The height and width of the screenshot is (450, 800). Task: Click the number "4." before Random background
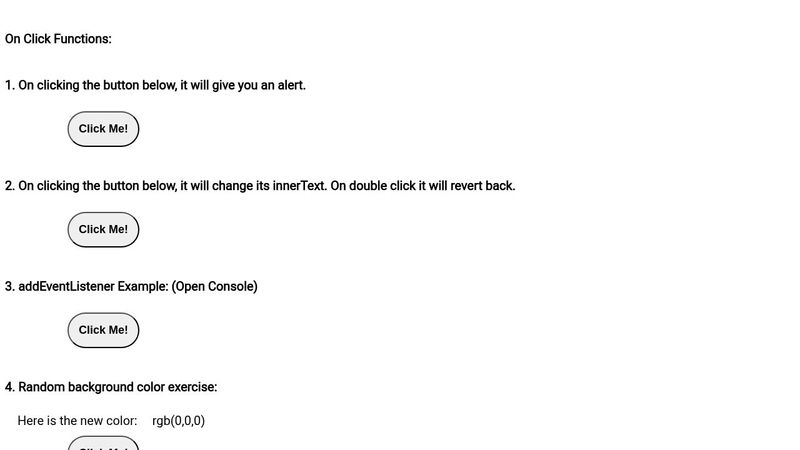click(x=10, y=387)
